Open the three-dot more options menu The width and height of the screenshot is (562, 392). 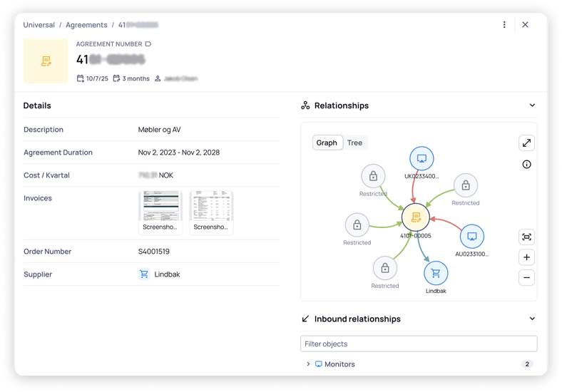[x=504, y=25]
